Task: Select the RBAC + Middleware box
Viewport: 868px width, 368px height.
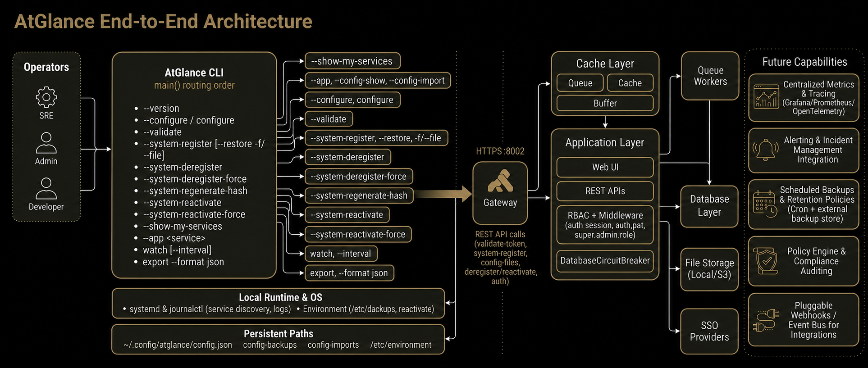Action: pos(605,225)
